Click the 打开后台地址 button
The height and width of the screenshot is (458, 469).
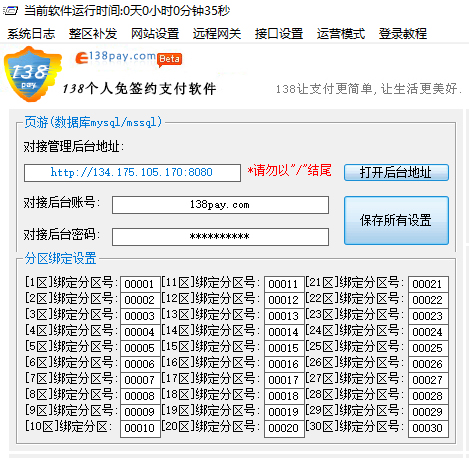tap(396, 172)
